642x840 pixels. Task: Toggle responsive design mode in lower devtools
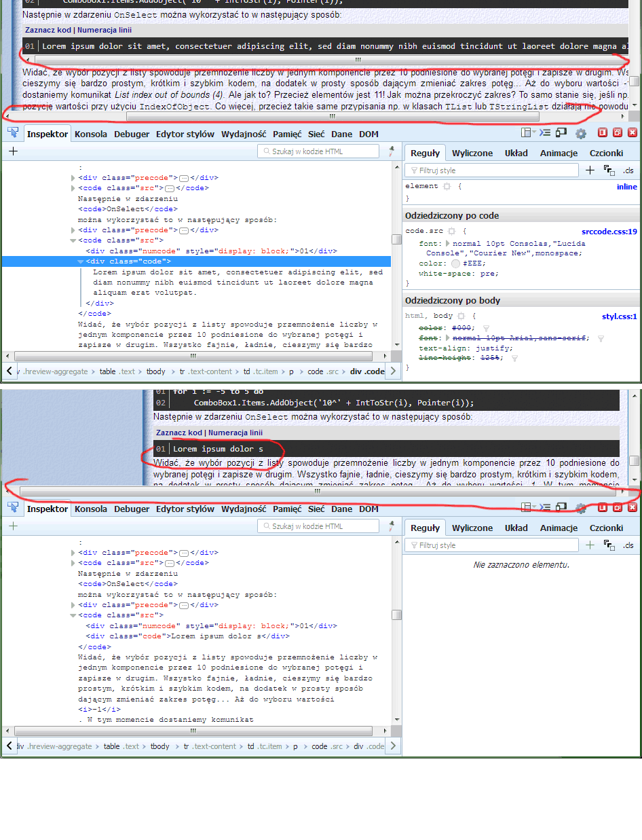(562, 508)
